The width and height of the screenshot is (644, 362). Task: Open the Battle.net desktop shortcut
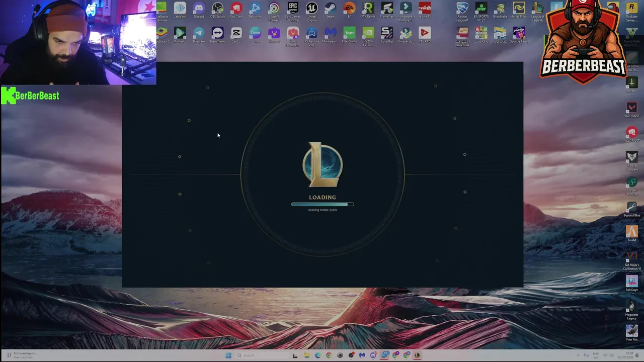click(255, 10)
